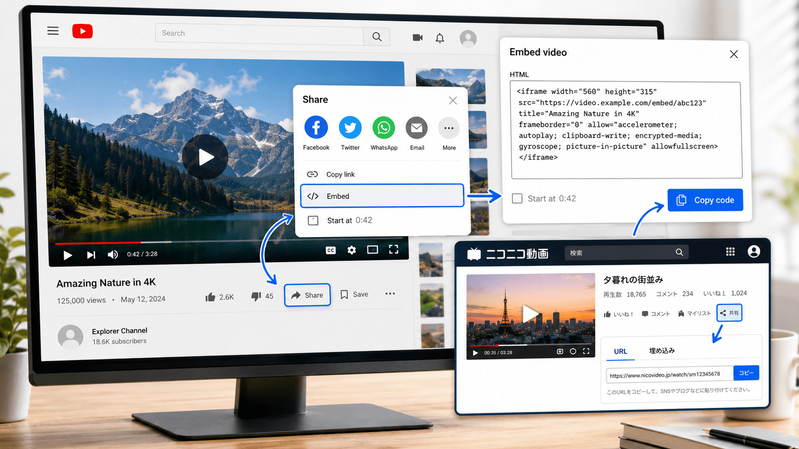Open the top mountain suggested video thumbnail
This screenshot has width=799, height=449.
450,86
